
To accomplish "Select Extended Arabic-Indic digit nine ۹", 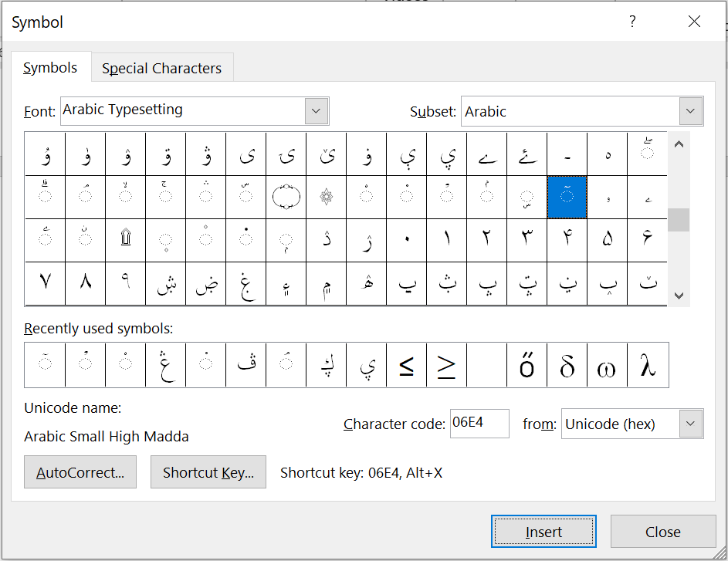I will tap(125, 283).
